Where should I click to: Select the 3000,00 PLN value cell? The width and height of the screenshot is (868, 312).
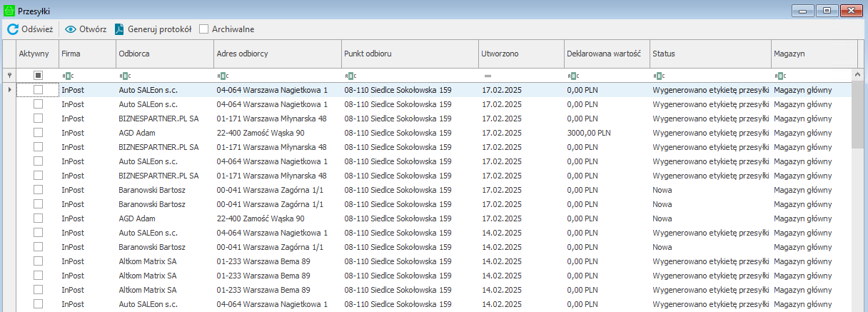coord(607,132)
